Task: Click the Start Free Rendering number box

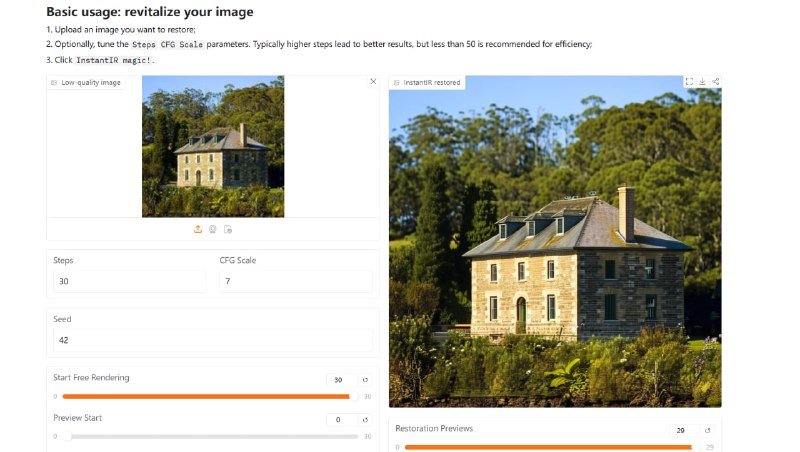Action: pos(341,380)
